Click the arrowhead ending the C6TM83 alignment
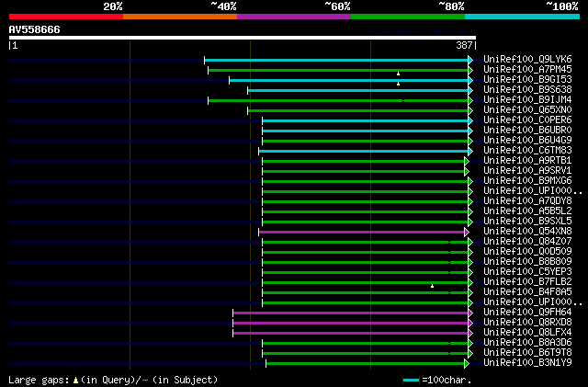The width and height of the screenshot is (588, 387). 470,151
